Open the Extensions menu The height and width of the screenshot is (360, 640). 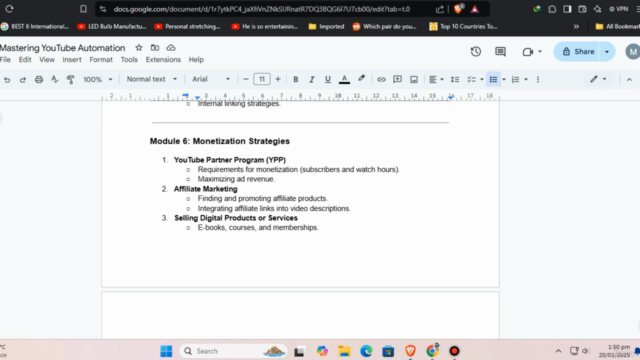pyautogui.click(x=163, y=60)
